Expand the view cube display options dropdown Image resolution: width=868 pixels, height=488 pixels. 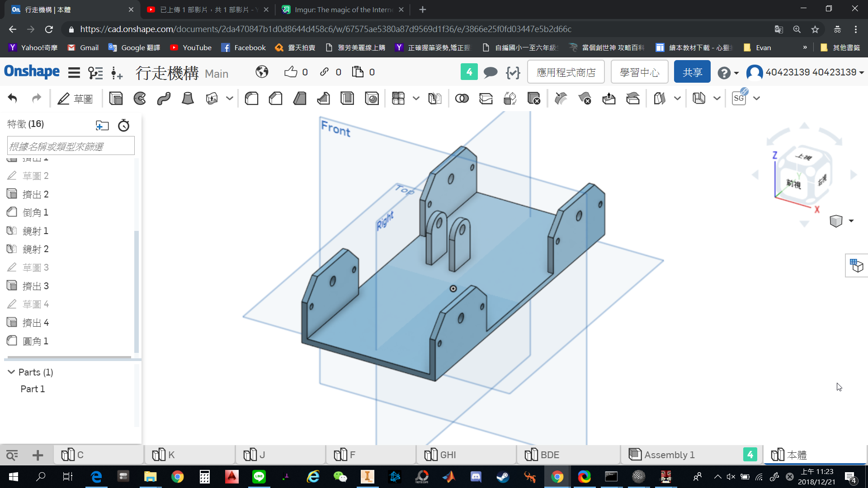tap(851, 221)
